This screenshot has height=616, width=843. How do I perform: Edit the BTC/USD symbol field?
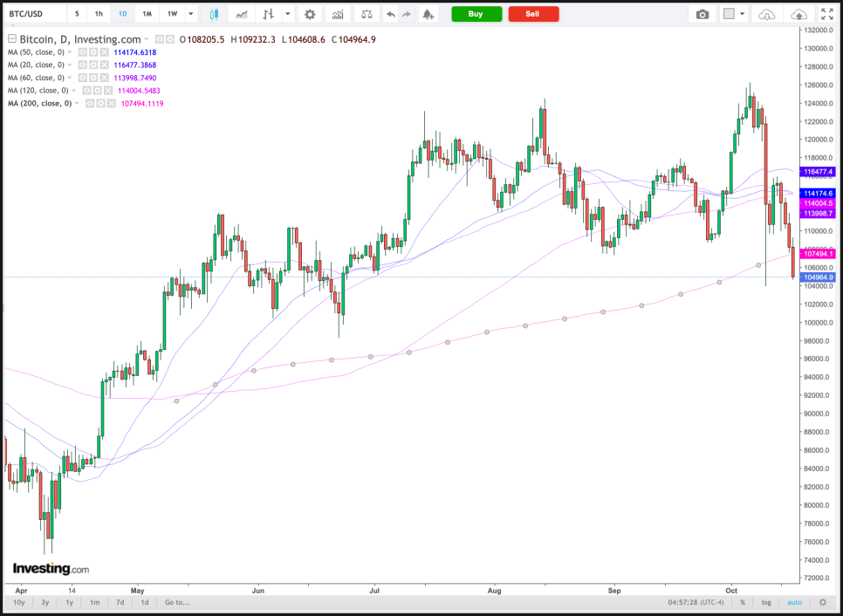(34, 14)
